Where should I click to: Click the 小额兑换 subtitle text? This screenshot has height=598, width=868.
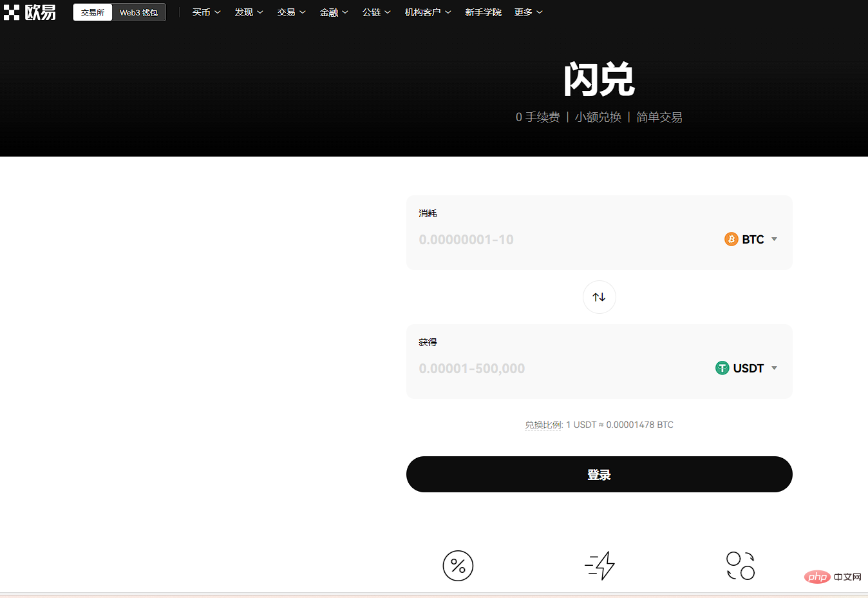(598, 117)
